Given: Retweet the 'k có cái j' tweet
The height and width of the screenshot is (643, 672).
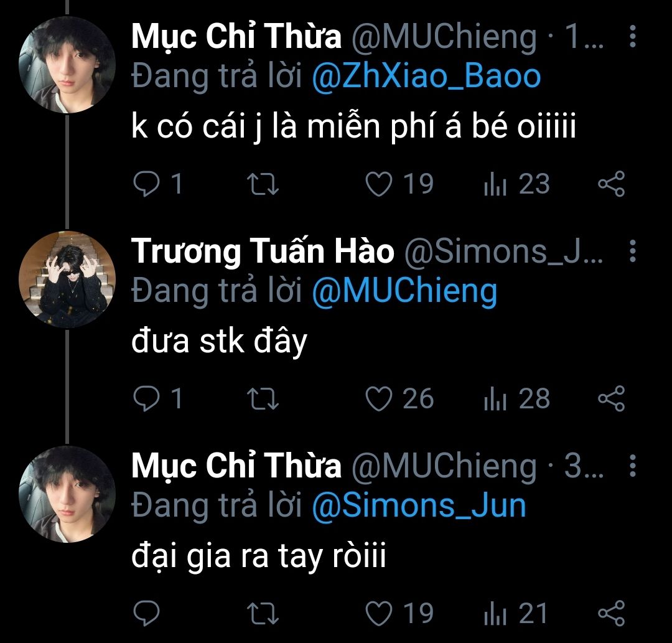Looking at the screenshot, I should 264,184.
